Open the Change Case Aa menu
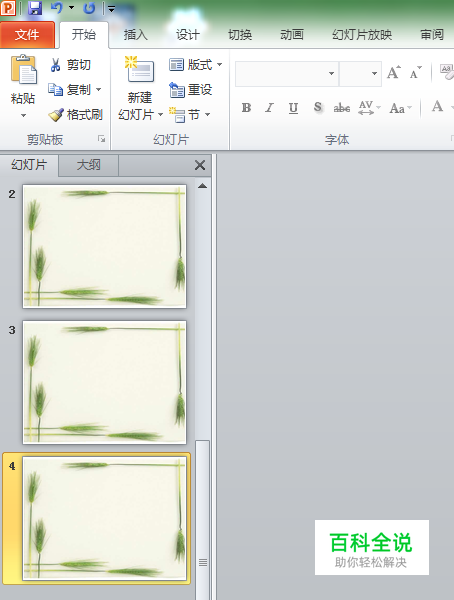 (x=400, y=108)
